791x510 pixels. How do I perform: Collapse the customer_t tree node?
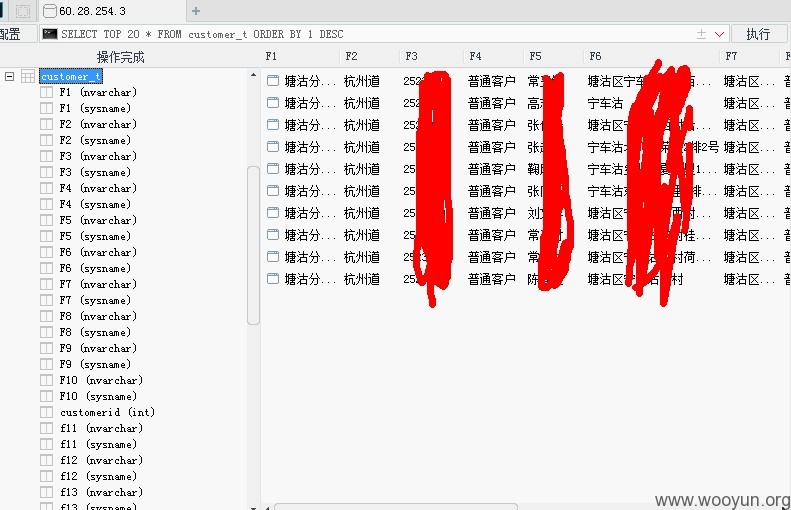pos(9,77)
